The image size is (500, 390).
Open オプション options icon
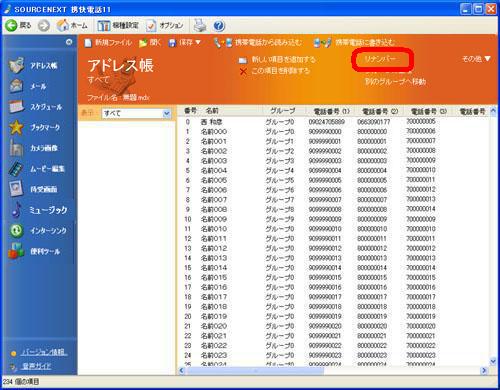(x=151, y=25)
